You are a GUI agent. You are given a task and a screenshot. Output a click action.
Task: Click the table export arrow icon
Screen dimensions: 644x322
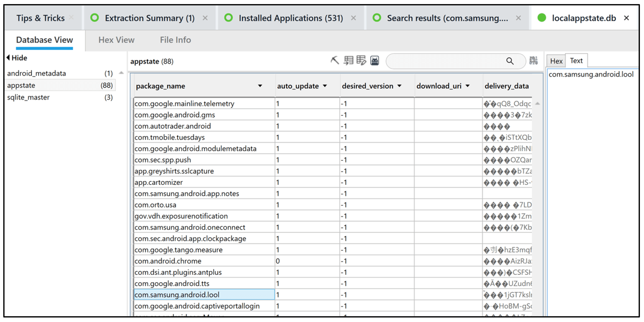pos(349,61)
